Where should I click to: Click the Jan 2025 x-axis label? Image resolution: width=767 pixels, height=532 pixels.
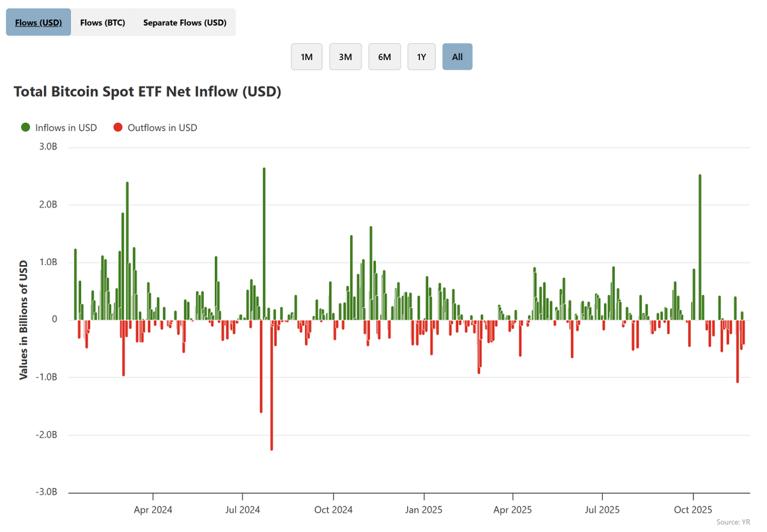coord(424,510)
